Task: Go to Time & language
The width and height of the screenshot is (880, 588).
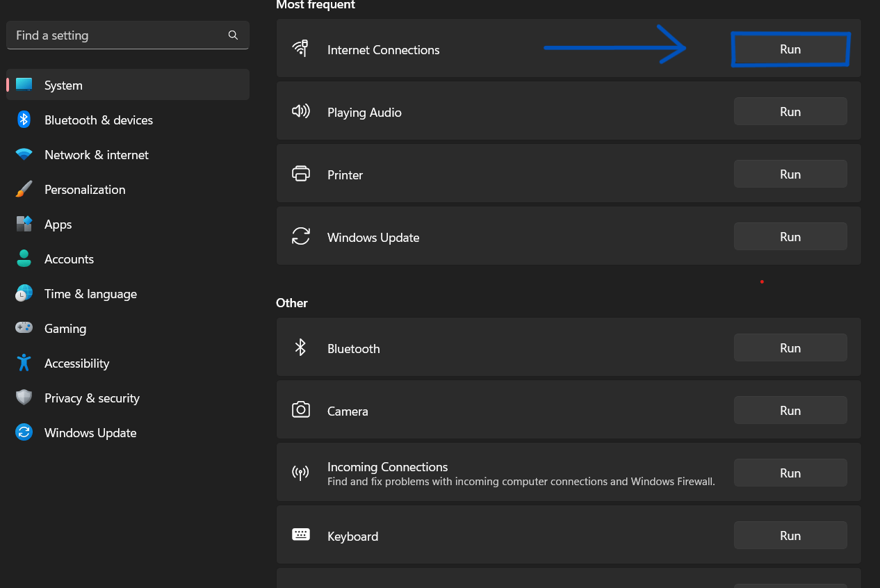Action: point(128,293)
